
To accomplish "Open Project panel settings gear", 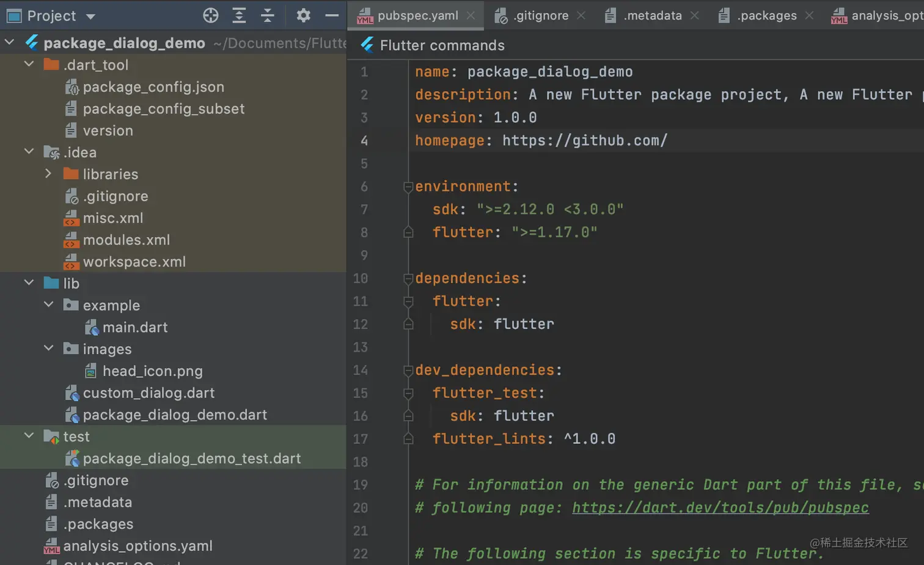I will (x=303, y=15).
